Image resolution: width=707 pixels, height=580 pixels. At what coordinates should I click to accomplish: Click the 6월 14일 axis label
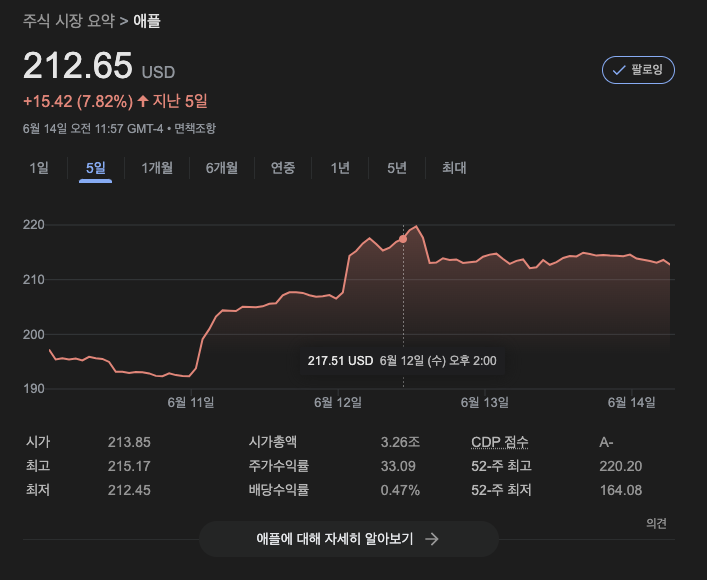point(632,402)
